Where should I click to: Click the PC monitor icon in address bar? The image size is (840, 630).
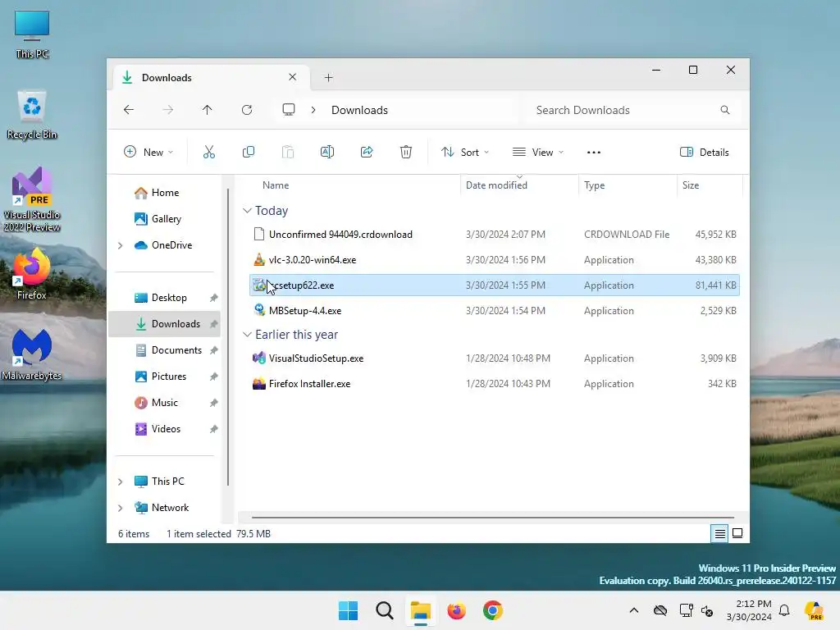289,110
